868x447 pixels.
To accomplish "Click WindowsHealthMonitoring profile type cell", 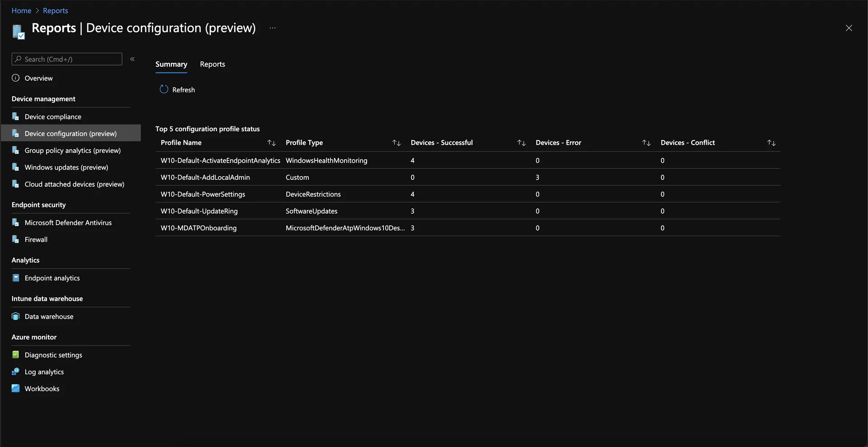I will pyautogui.click(x=326, y=160).
